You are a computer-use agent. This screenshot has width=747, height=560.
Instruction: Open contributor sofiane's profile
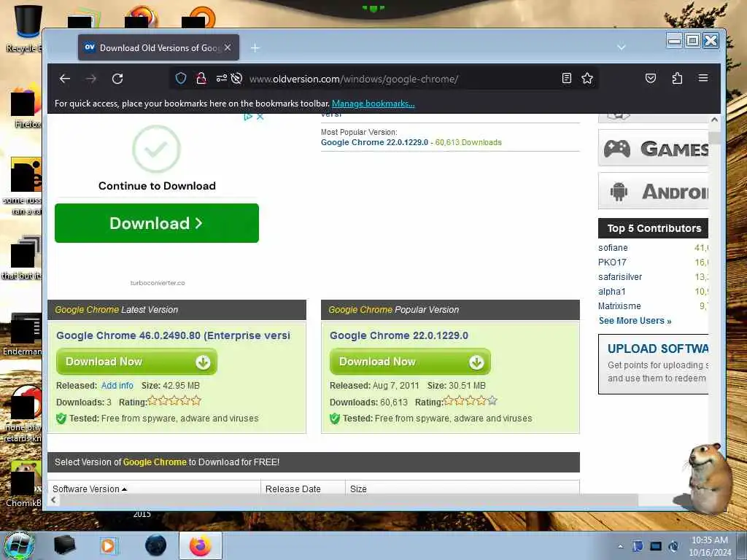pos(613,248)
